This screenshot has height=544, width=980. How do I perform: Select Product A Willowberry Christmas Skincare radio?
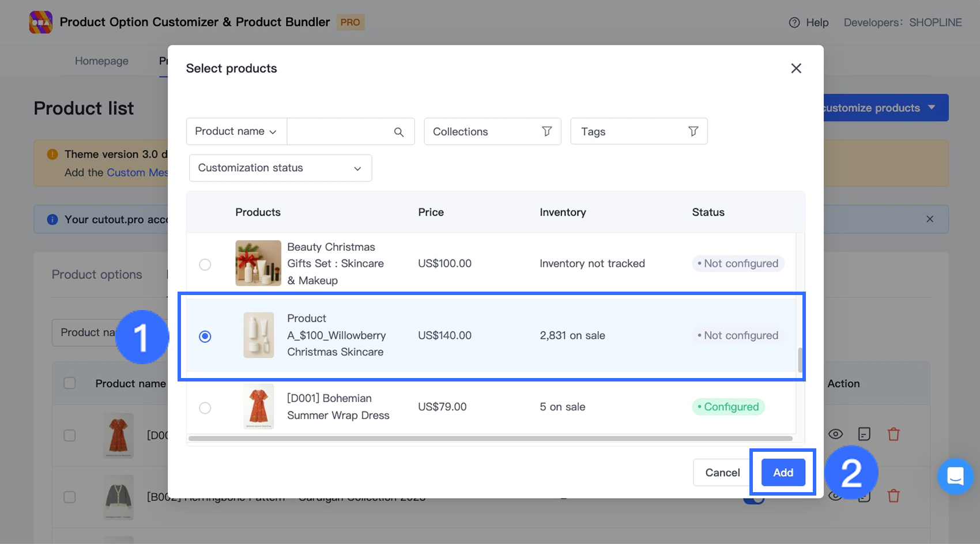pos(205,337)
